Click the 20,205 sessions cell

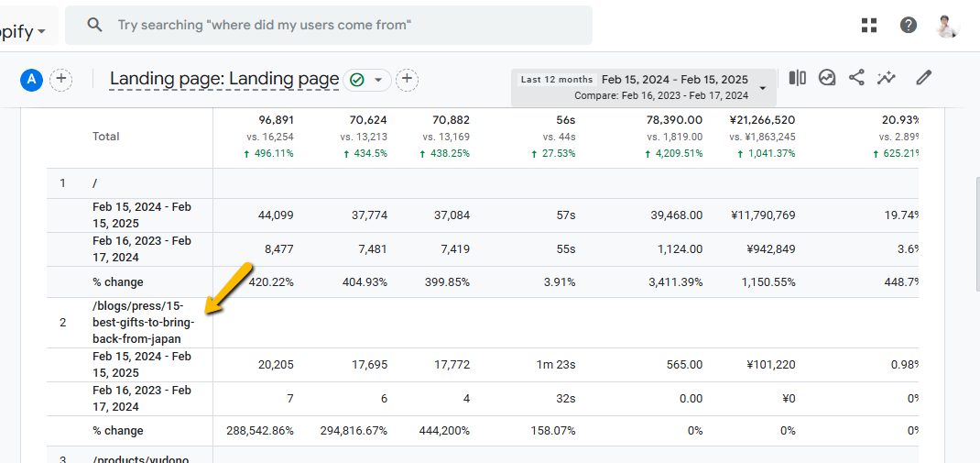pos(276,365)
